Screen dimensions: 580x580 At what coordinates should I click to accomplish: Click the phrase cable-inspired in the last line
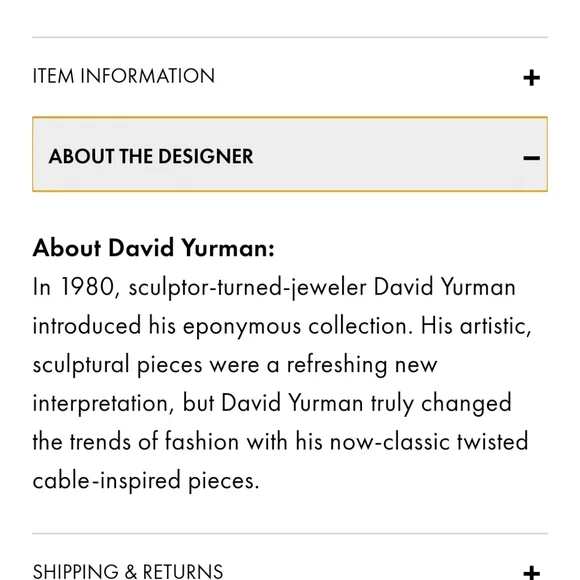(107, 482)
